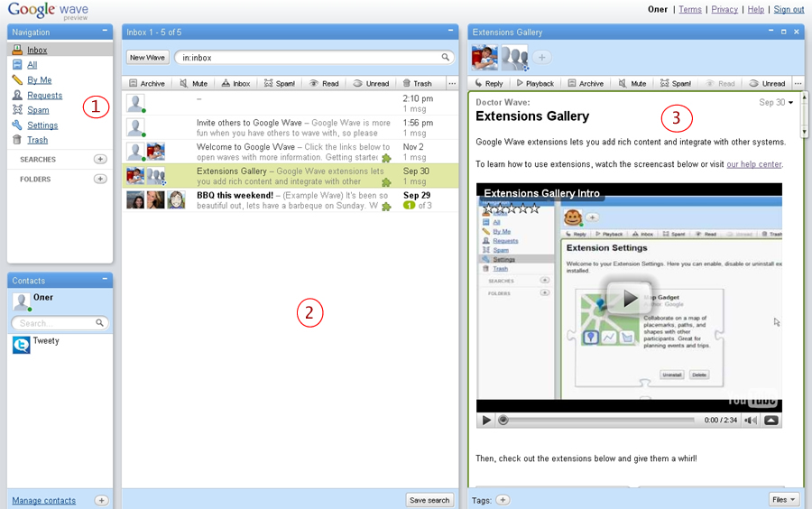Screen dimensions: 812x509
Task: Click Archive in the wave toolbar
Action: (x=586, y=83)
